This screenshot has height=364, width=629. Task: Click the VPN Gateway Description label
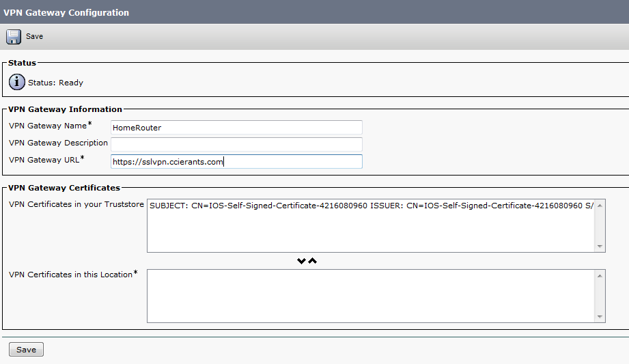[58, 143]
